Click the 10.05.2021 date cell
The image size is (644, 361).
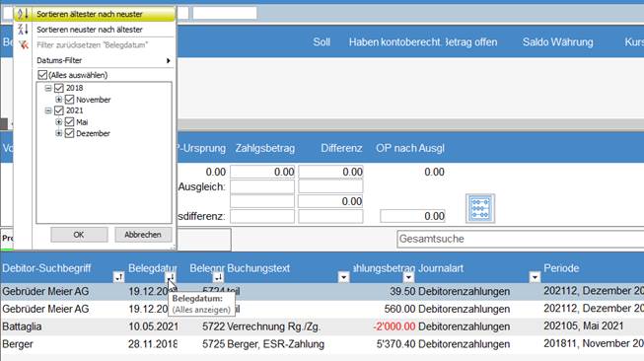tap(153, 326)
